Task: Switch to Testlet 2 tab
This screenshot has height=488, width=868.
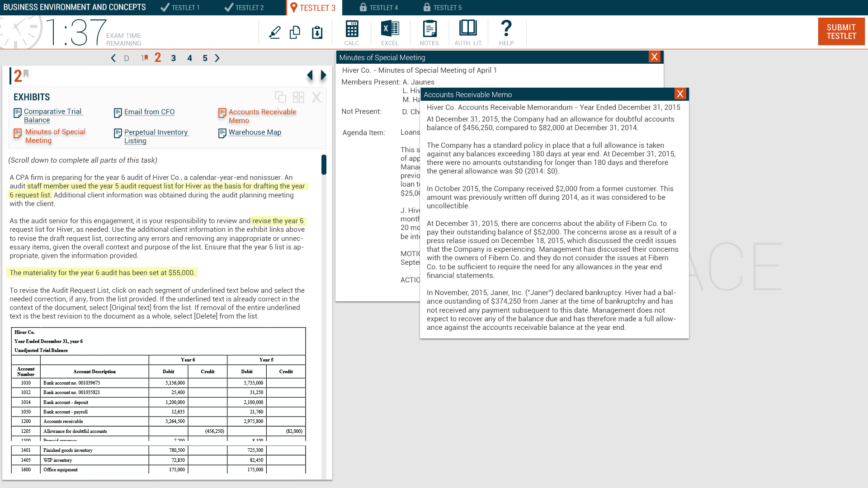Action: tap(244, 8)
